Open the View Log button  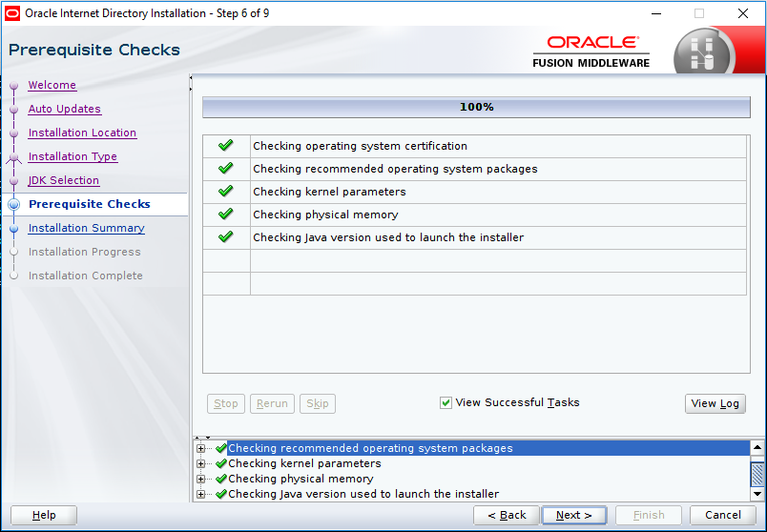click(x=715, y=403)
